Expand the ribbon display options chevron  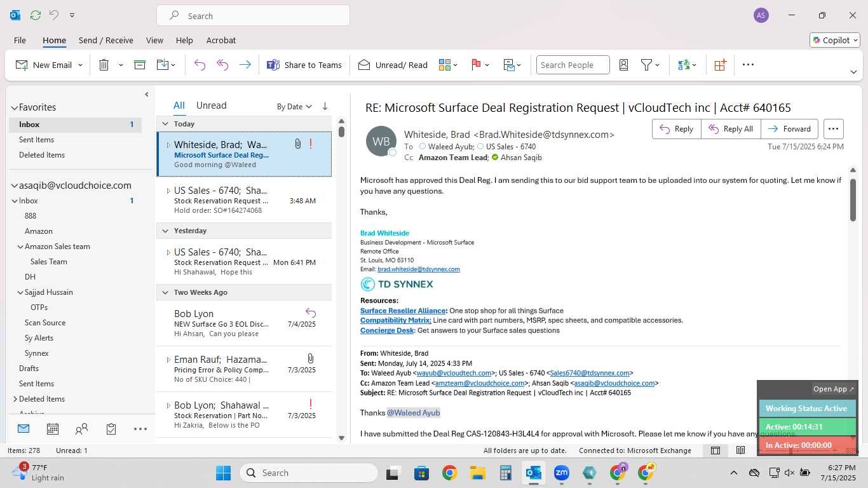(x=853, y=72)
